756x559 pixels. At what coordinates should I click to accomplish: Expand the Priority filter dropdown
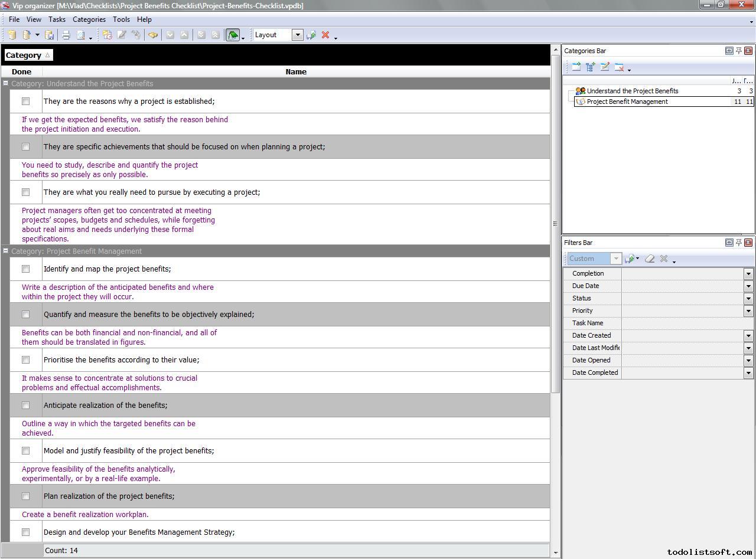click(x=748, y=310)
